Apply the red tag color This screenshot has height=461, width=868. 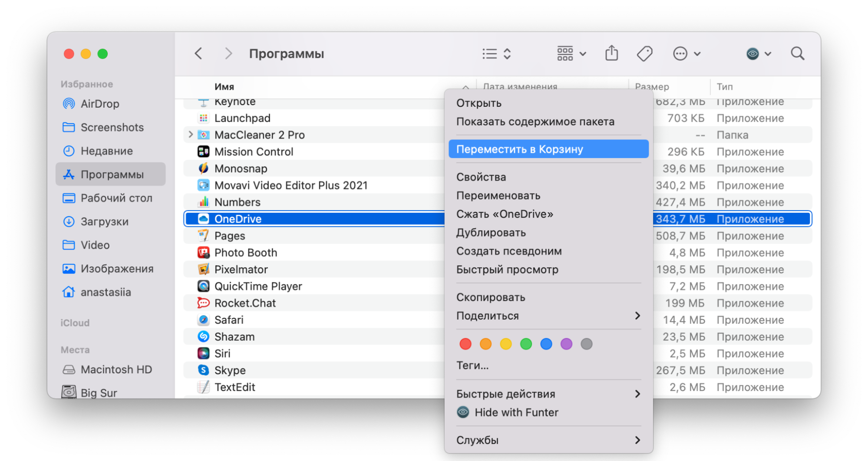point(465,344)
